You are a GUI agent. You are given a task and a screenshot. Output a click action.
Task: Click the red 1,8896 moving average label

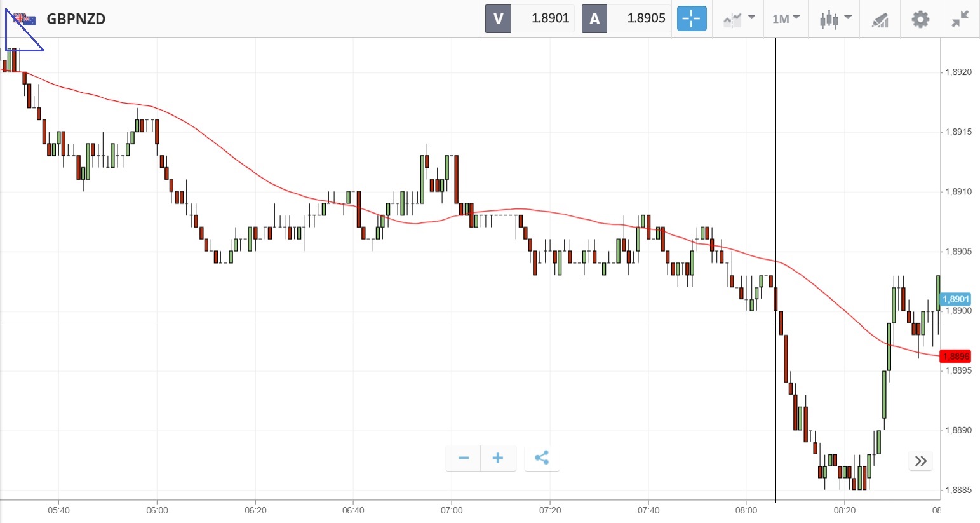[955, 357]
